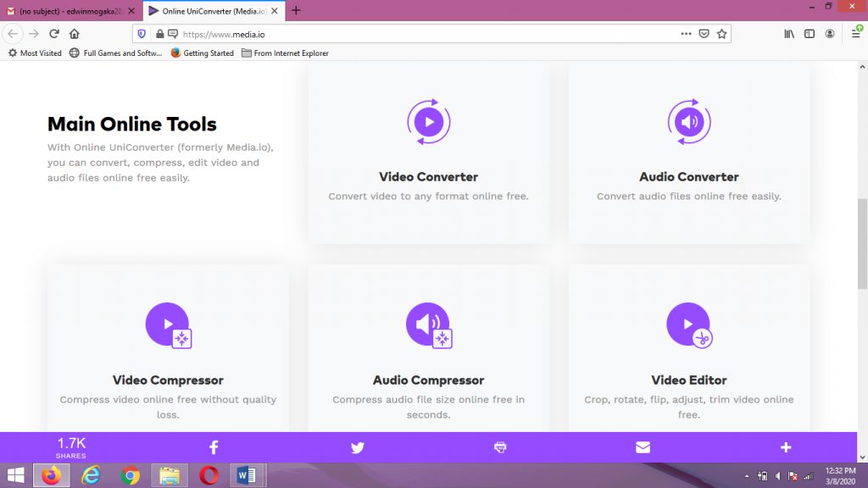Open the Video Converter tool icon
The image size is (868, 488).
[x=428, y=122]
